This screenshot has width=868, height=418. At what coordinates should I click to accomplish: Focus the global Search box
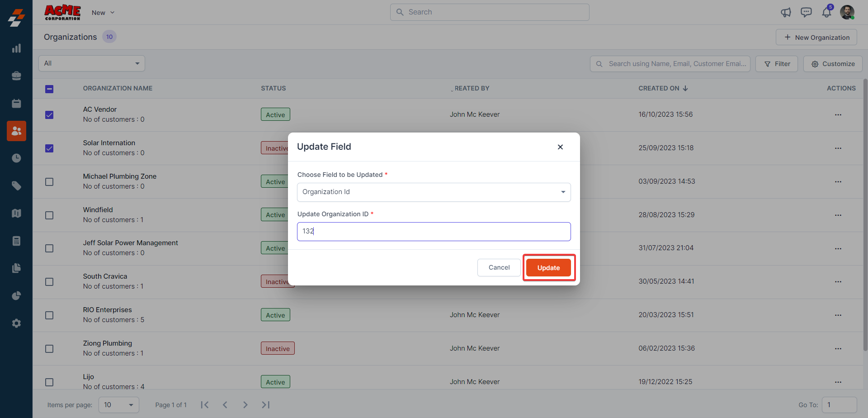pyautogui.click(x=490, y=12)
